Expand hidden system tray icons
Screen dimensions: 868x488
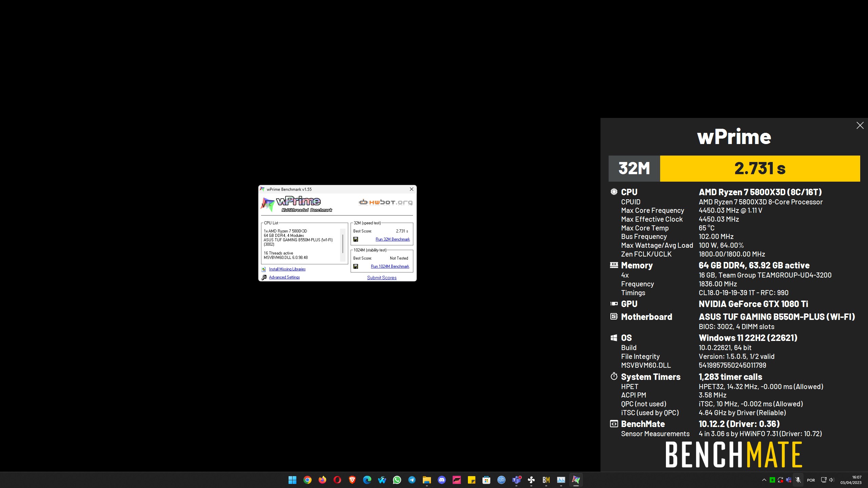coord(764,480)
